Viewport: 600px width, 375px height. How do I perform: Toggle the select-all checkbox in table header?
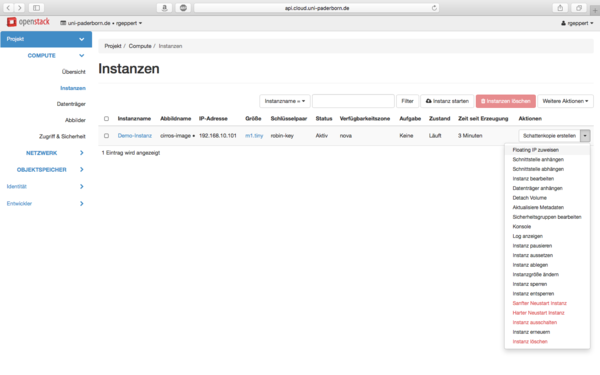[106, 119]
